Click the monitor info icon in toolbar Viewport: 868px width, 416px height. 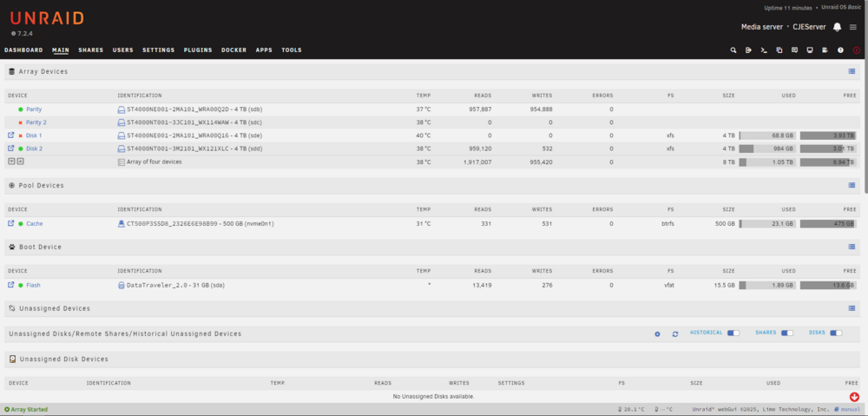810,50
